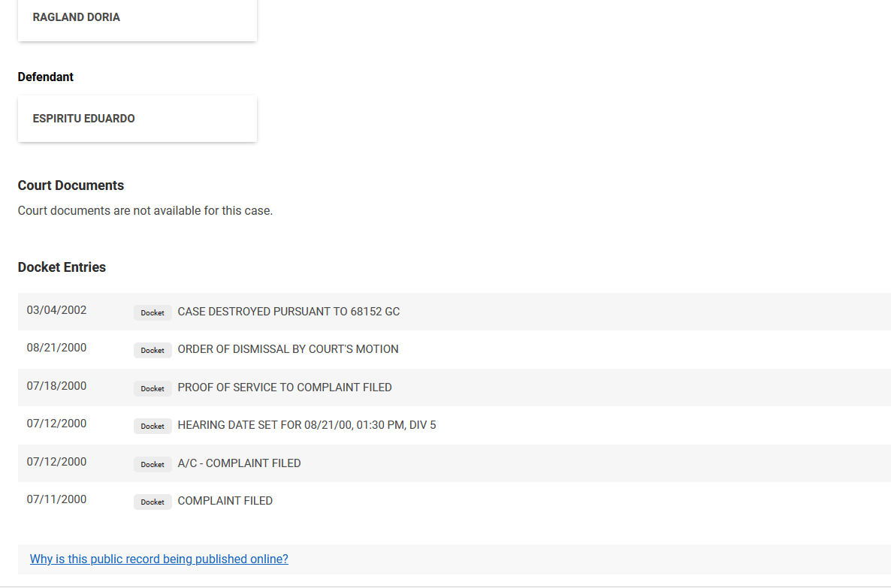Open 'Why is this public record being published online?' link
The width and height of the screenshot is (891, 588).
pos(159,559)
